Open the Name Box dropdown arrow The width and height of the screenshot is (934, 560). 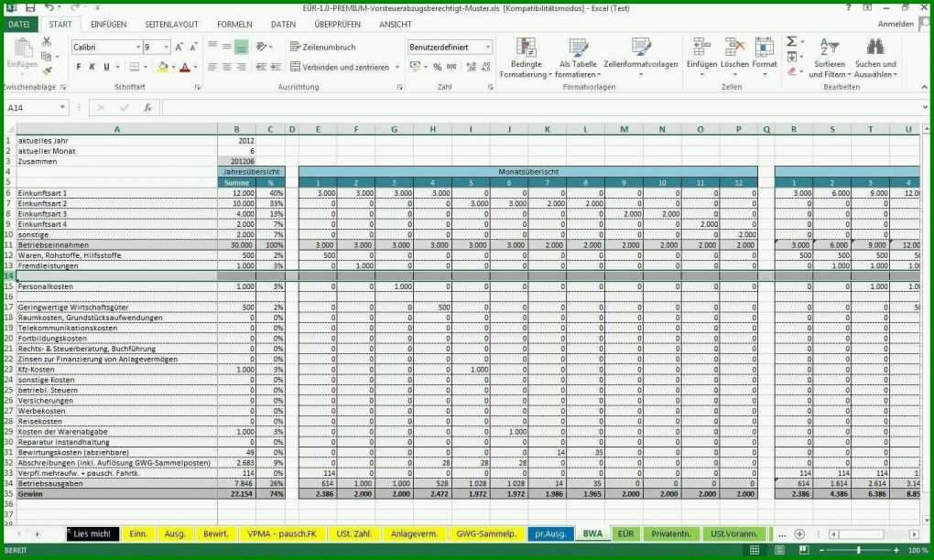point(62,108)
